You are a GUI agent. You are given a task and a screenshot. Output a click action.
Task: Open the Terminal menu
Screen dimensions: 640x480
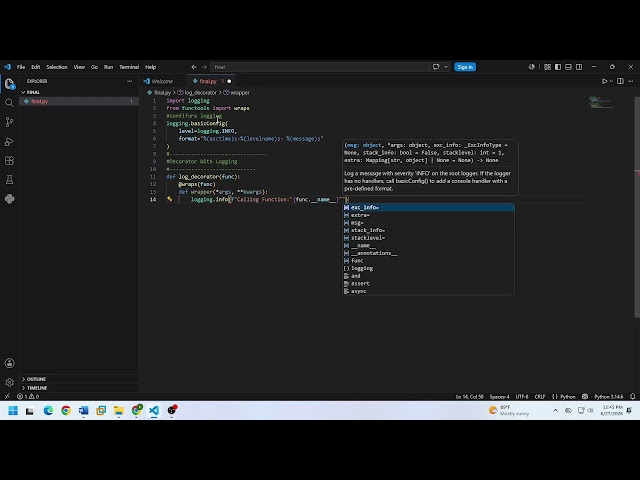[x=129, y=67]
